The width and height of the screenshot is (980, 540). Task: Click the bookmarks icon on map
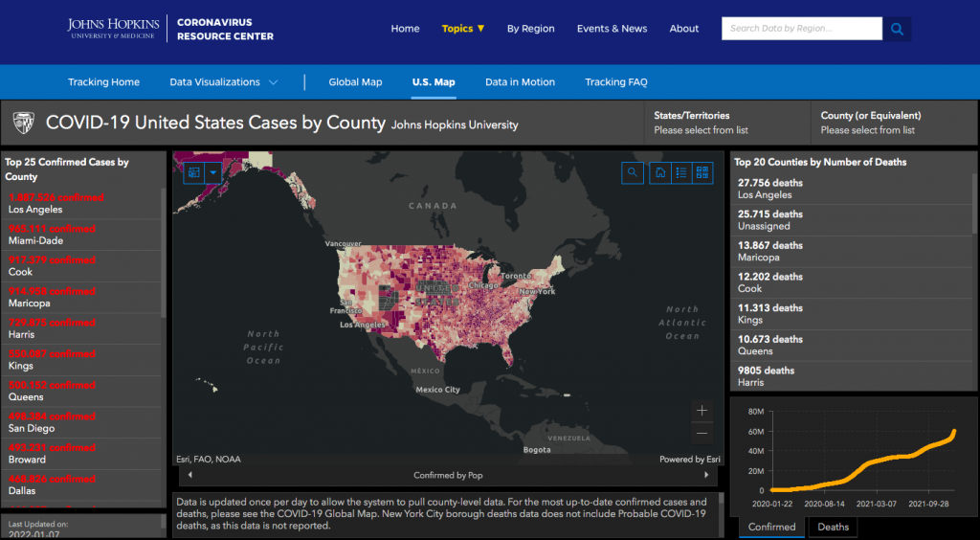194,172
